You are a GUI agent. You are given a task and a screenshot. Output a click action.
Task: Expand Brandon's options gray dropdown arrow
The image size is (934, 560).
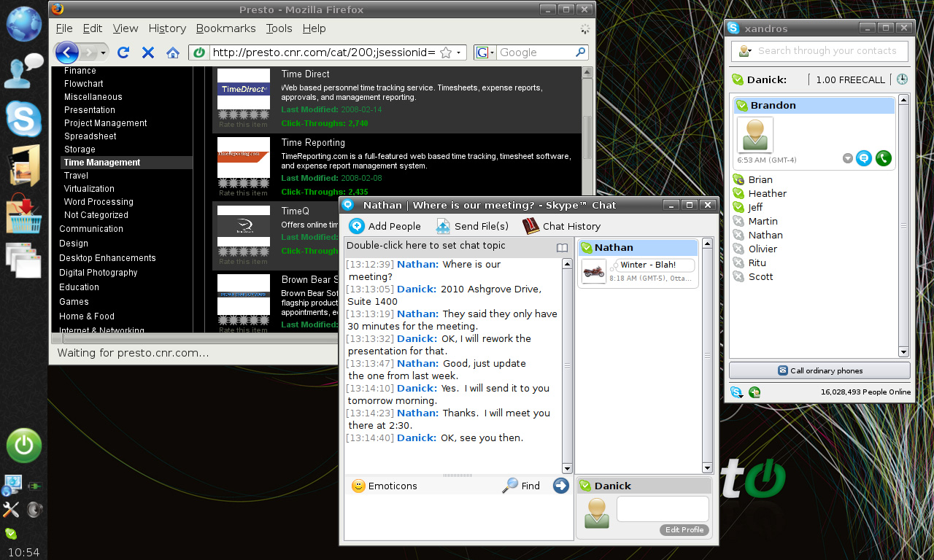(x=847, y=158)
